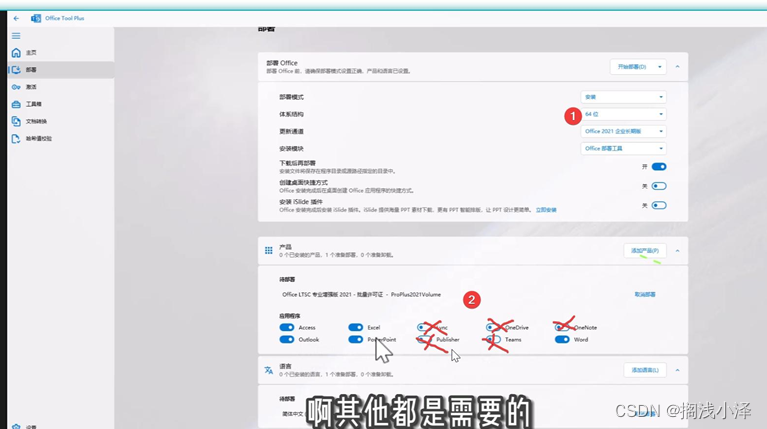The image size is (767, 429).
Task: Click the 立即安装 link for iSlide
Action: click(546, 210)
